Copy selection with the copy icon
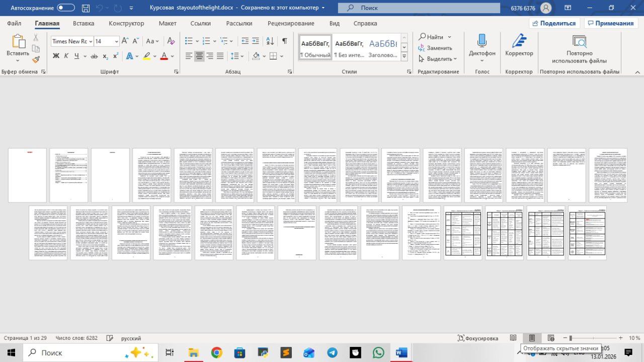 tap(36, 48)
